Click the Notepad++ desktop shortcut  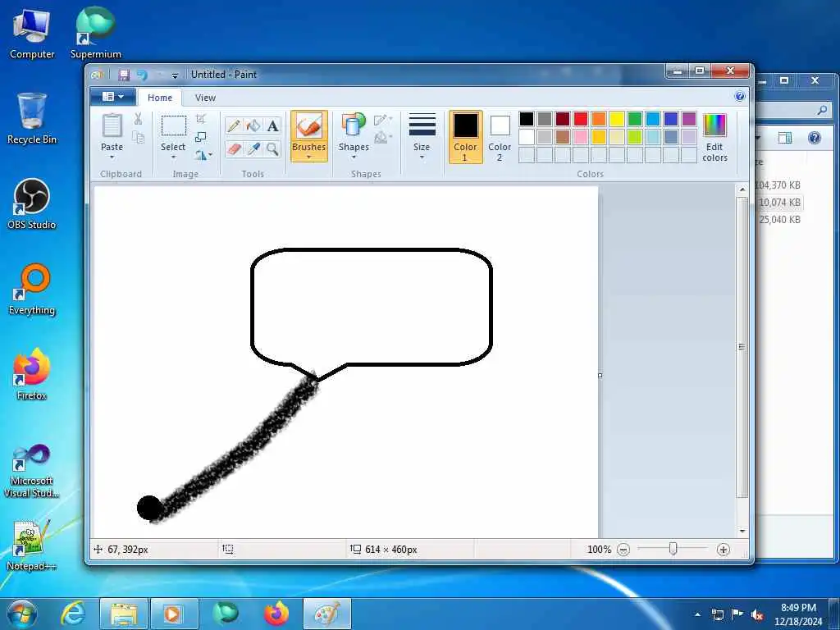(32, 546)
